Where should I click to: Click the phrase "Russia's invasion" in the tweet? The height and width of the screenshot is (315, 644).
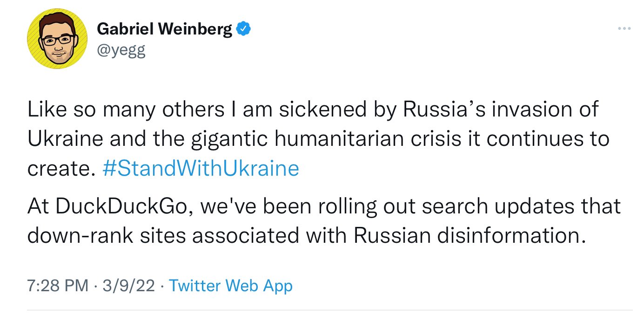[x=469, y=109]
